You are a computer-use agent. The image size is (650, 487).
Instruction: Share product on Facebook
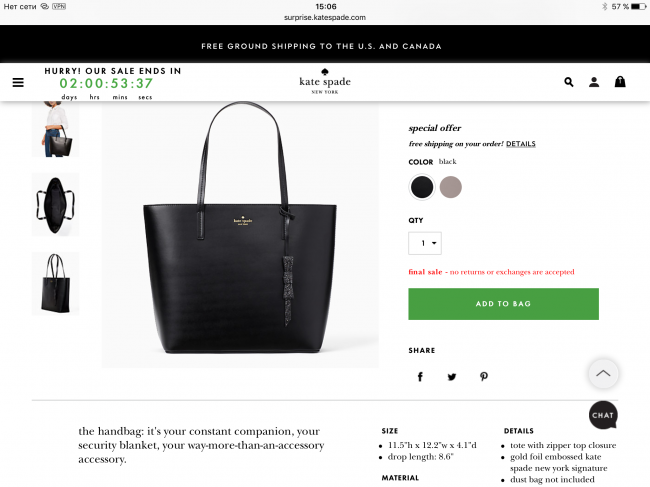(420, 376)
